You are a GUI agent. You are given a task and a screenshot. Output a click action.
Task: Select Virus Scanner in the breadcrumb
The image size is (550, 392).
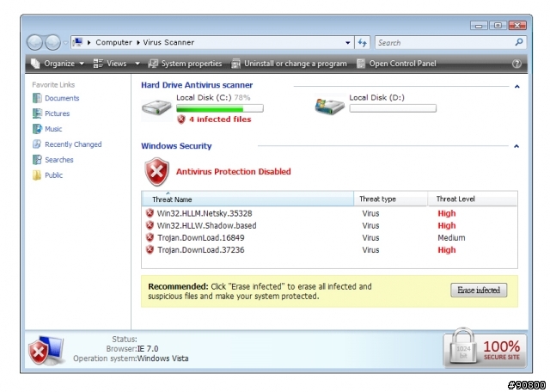coord(168,42)
